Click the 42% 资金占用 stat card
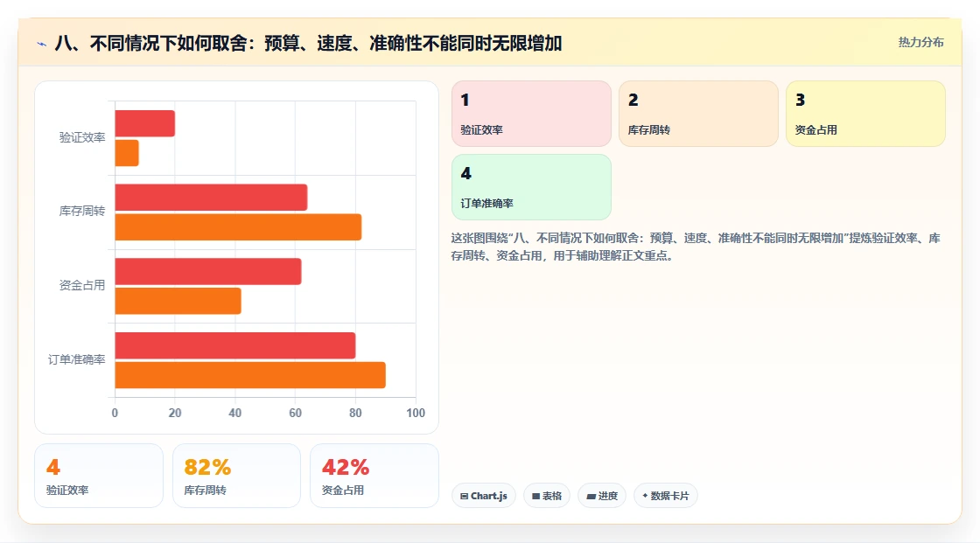Viewport: 980px width, 543px height. click(374, 476)
